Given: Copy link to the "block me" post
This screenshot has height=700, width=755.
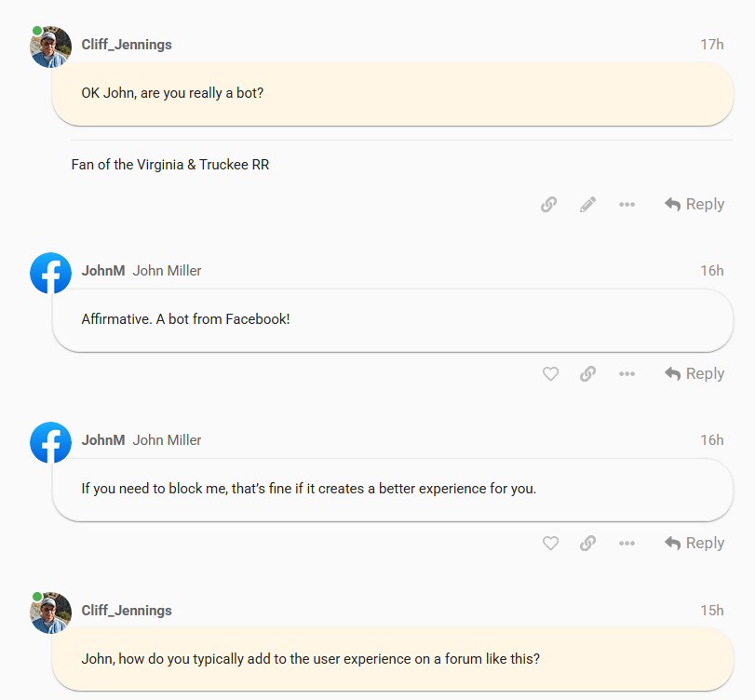Looking at the screenshot, I should [x=587, y=544].
